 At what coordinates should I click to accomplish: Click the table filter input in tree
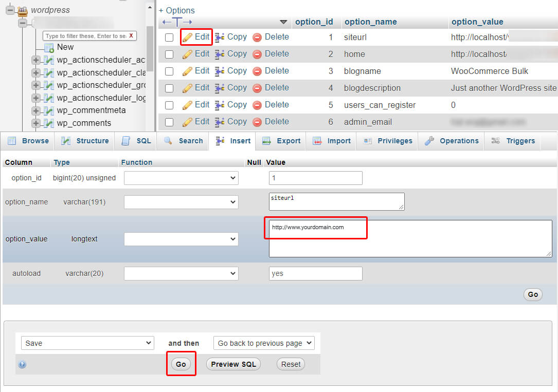[85, 36]
